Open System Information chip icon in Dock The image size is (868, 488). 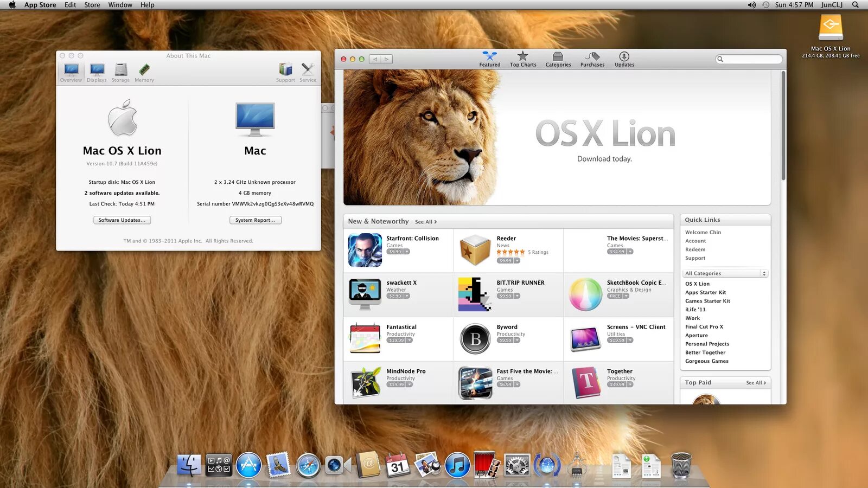click(x=577, y=465)
